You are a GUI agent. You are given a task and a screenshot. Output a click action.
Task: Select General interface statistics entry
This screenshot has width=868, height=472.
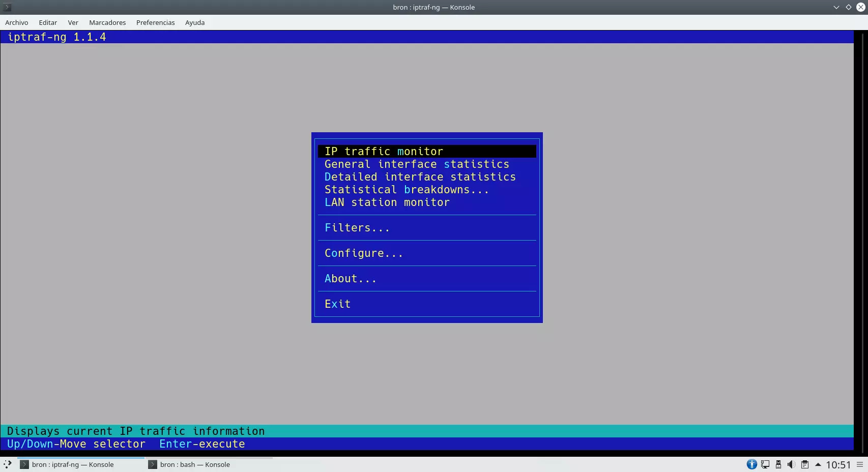click(417, 164)
